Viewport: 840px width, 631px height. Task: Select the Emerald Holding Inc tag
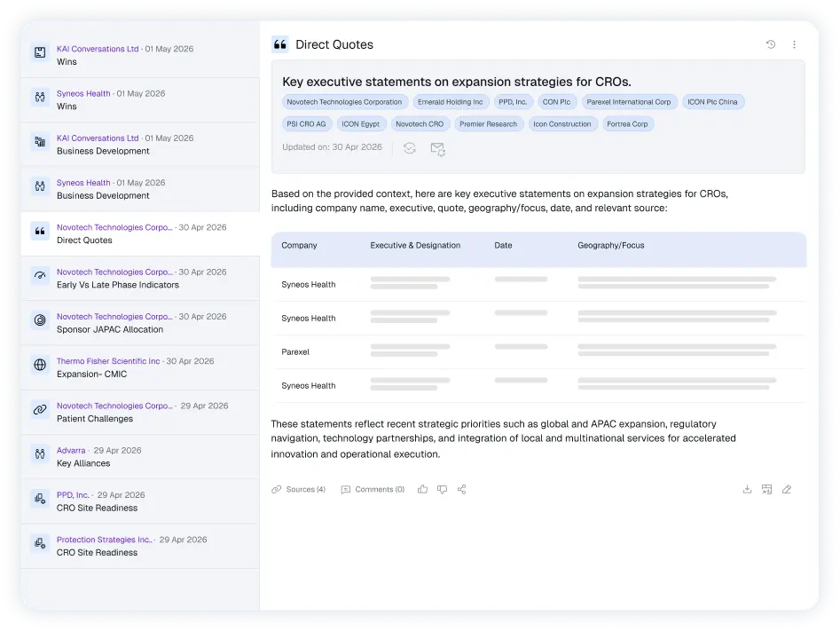pyautogui.click(x=450, y=102)
